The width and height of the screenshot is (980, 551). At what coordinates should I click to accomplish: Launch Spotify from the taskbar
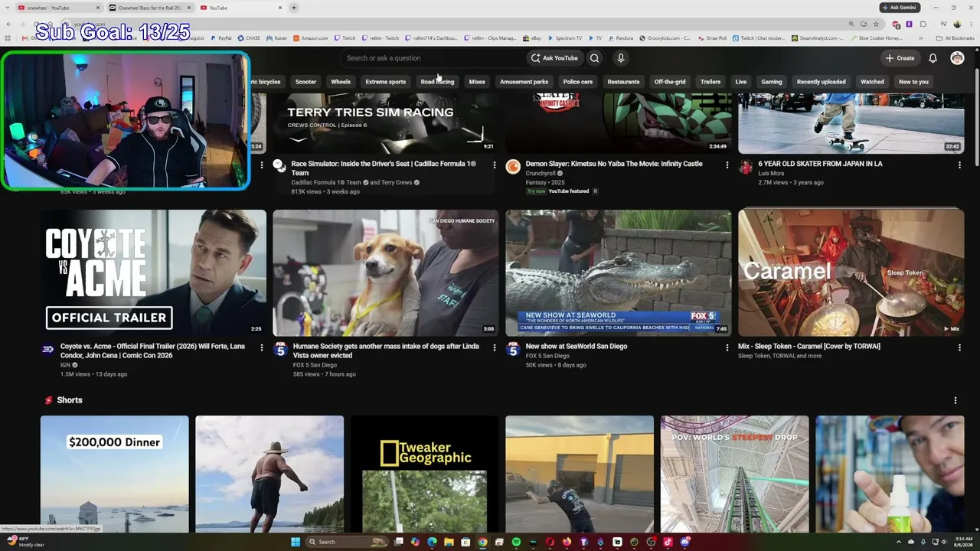point(516,542)
